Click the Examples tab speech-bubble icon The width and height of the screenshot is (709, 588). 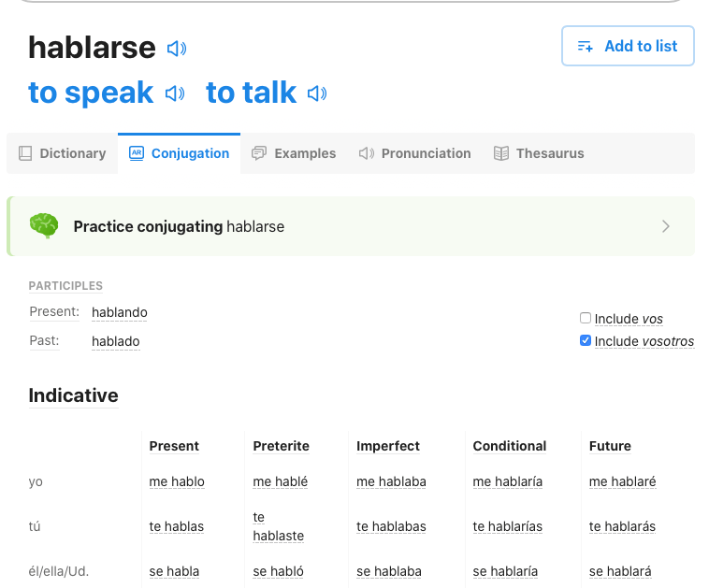click(259, 153)
